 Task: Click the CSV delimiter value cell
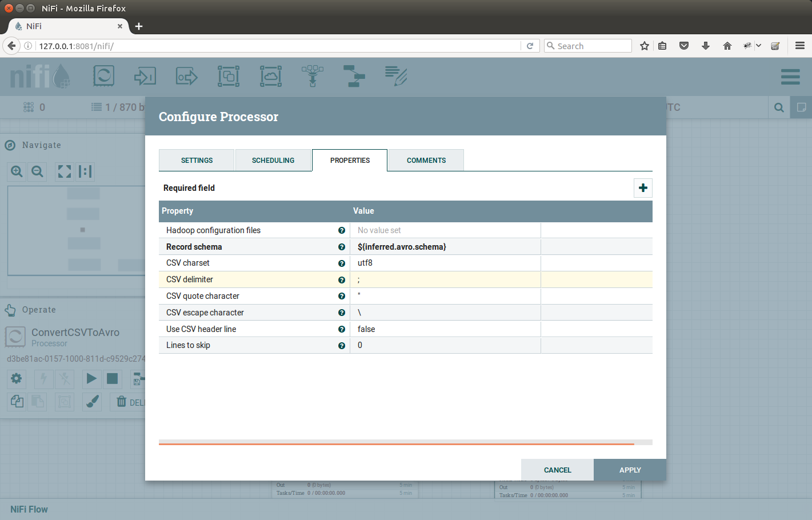[445, 280]
